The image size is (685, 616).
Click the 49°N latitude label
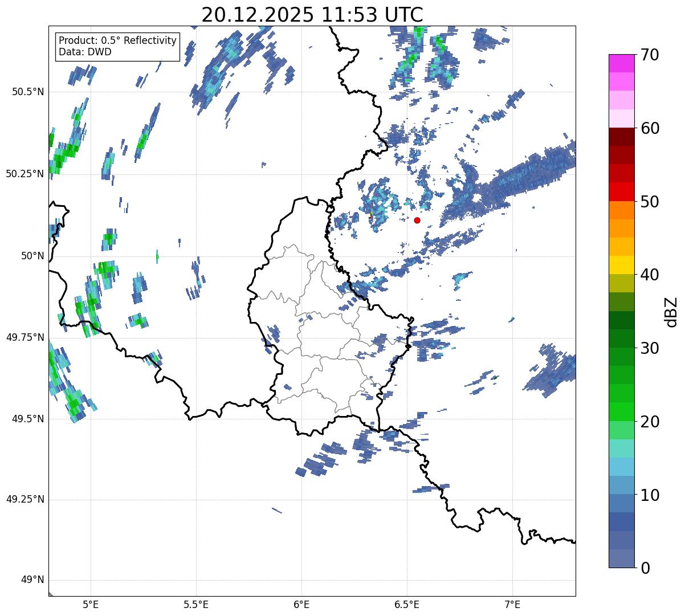32,580
